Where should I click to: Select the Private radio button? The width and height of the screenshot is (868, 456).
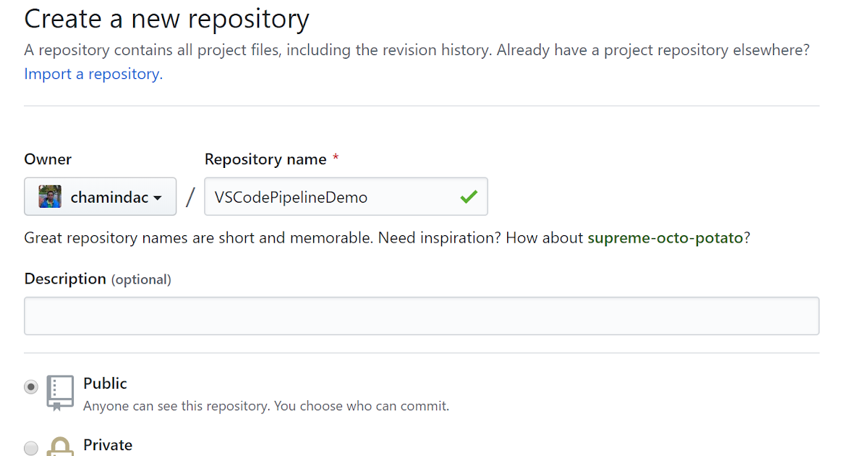[x=30, y=448]
